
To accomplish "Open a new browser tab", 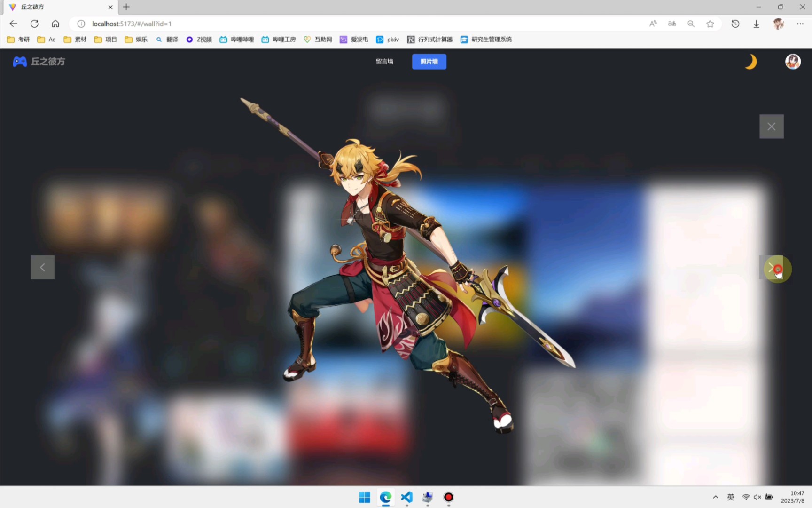I will [126, 7].
